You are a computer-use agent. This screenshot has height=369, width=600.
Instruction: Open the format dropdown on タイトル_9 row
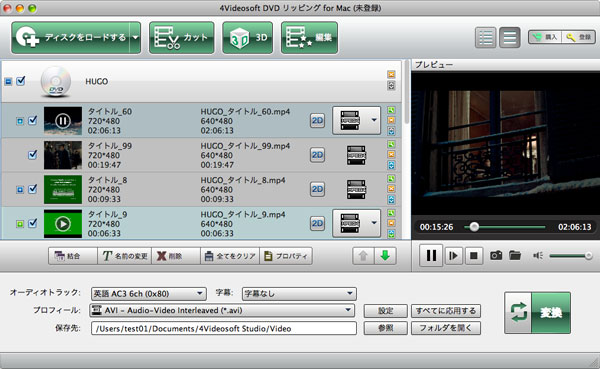click(x=374, y=223)
